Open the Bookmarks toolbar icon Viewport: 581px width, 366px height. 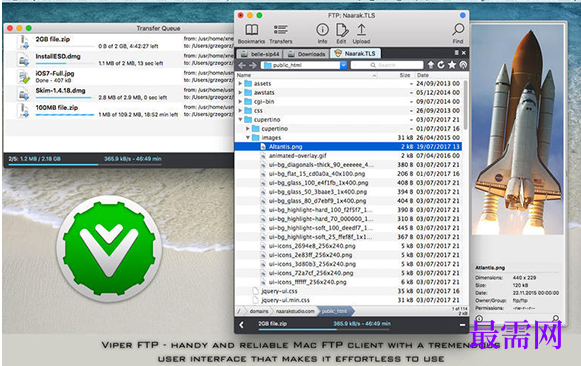tap(252, 30)
